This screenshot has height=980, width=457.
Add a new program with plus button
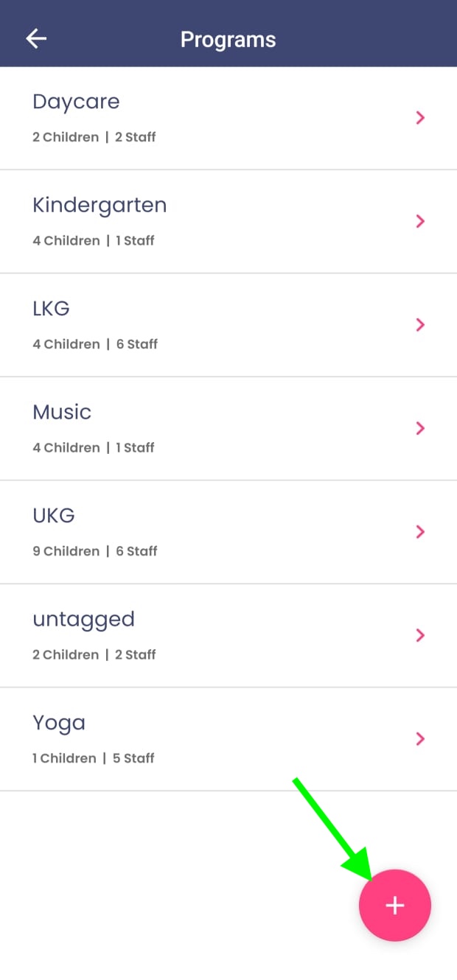(x=395, y=906)
